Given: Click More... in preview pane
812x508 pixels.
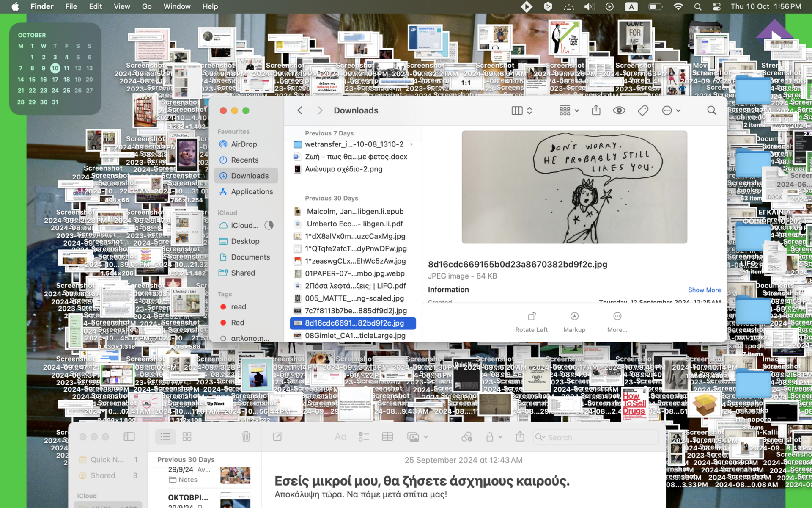Looking at the screenshot, I should (x=617, y=322).
